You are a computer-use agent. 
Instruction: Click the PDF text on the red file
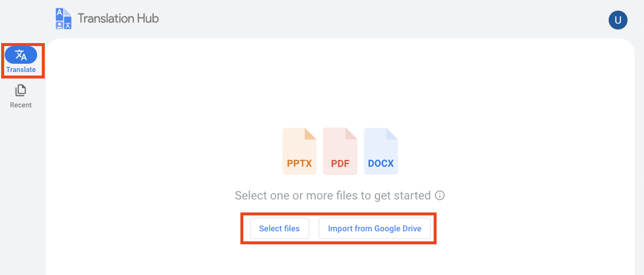tap(340, 164)
